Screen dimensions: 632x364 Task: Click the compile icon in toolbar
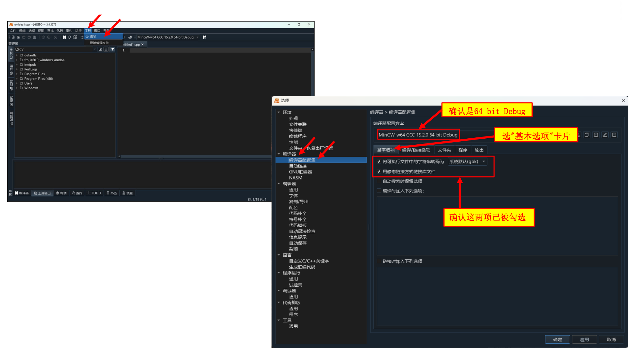(64, 37)
